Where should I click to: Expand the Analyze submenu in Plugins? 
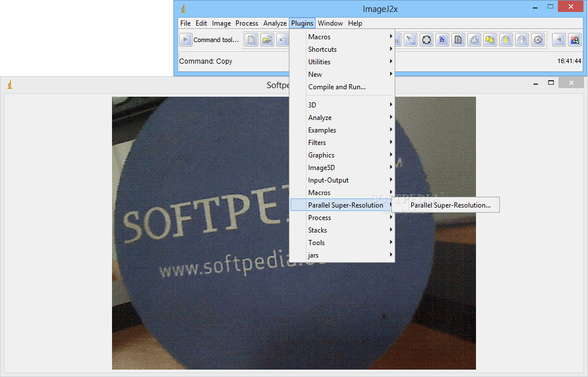tap(342, 117)
